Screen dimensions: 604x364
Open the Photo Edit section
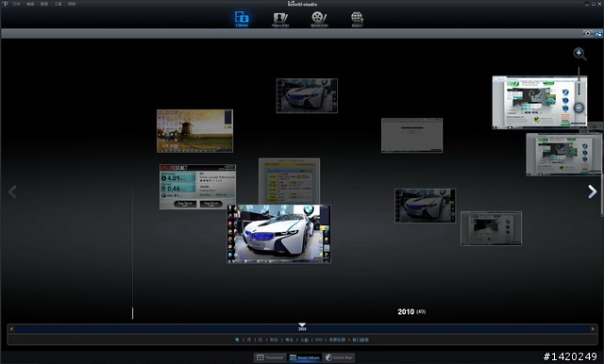[280, 19]
